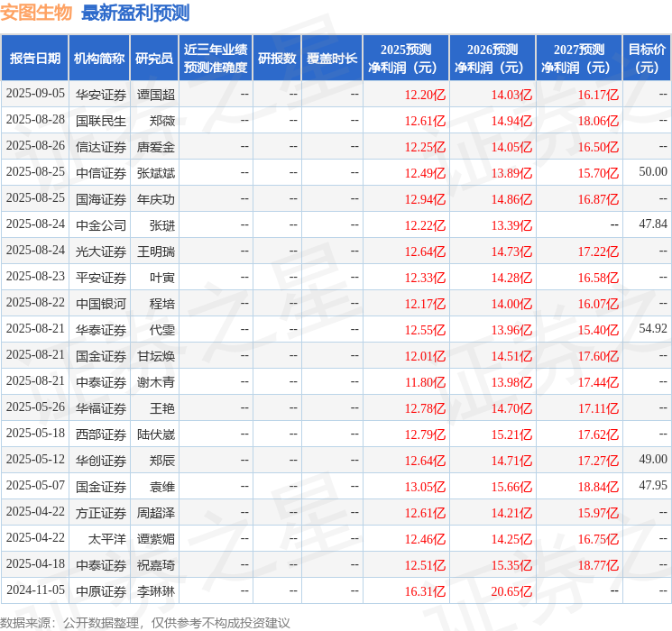The height and width of the screenshot is (631, 672).
Task: Select 光大证券 institution cell
Action: point(101,251)
